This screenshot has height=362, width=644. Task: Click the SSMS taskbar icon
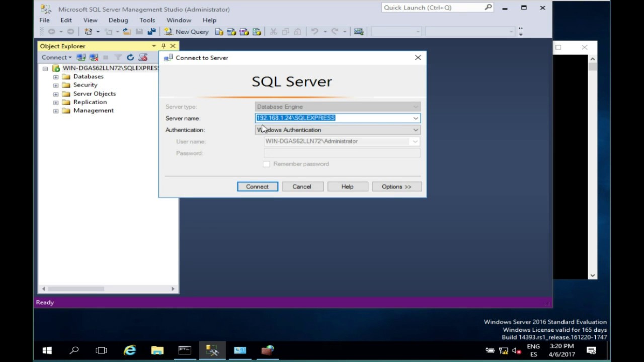tap(212, 350)
